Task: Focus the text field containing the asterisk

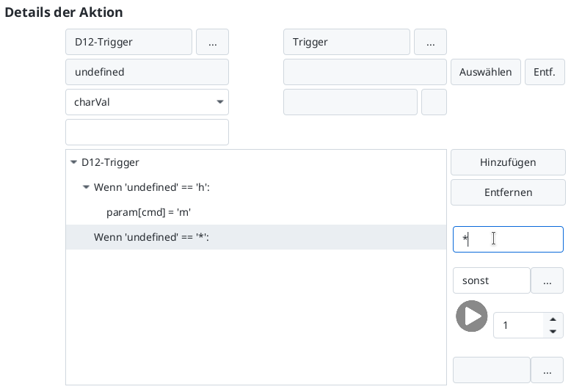Action: click(507, 239)
